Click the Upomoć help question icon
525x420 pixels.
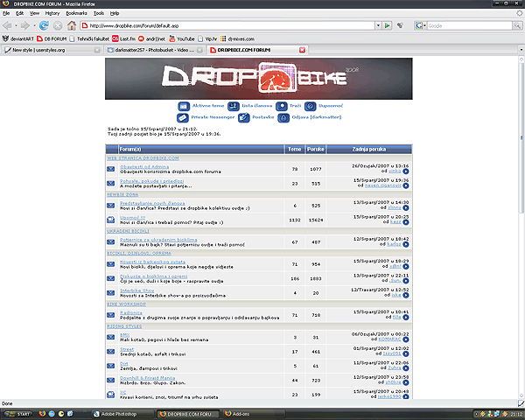[310, 106]
